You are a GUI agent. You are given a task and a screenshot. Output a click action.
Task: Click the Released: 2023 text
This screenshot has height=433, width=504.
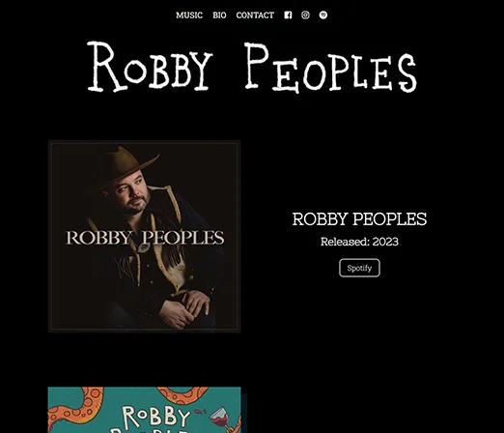click(359, 242)
